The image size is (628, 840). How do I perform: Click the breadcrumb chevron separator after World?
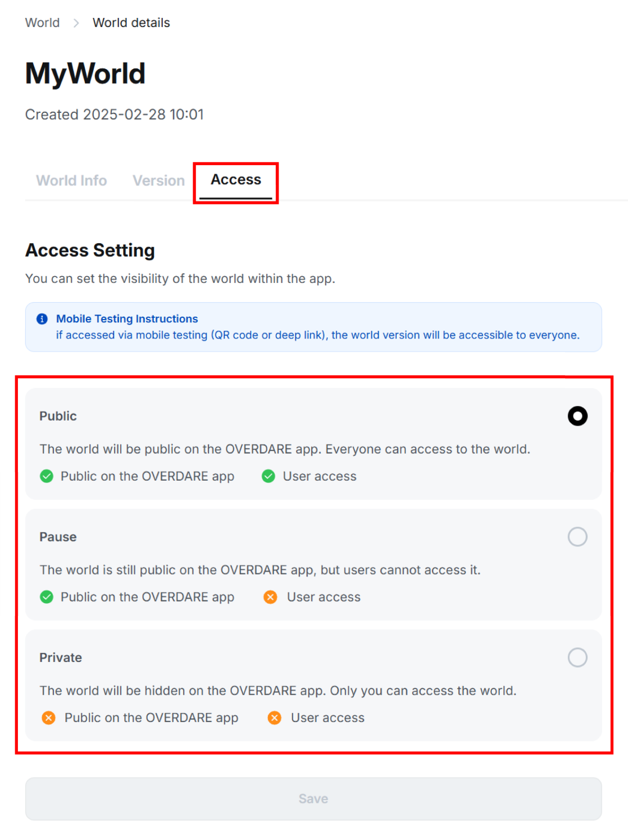point(76,23)
